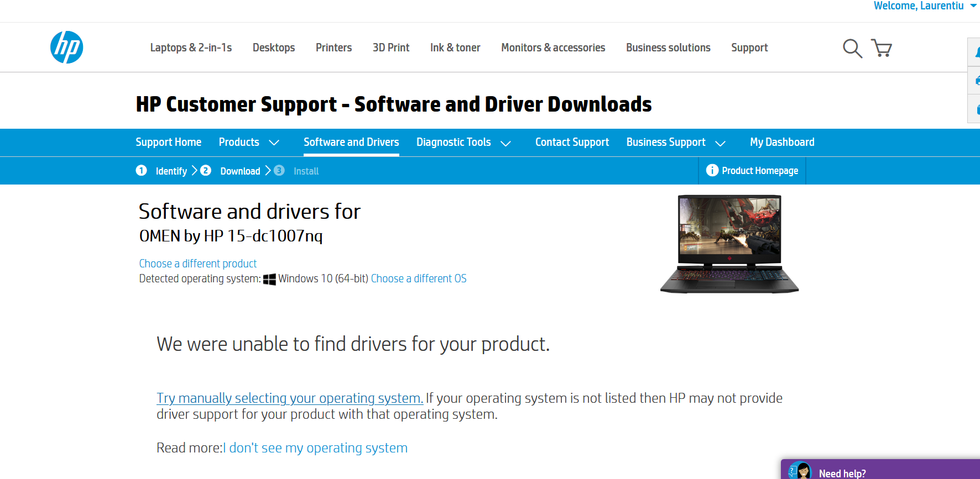980x479 pixels.
Task: Go to the Printers menu
Action: point(333,48)
